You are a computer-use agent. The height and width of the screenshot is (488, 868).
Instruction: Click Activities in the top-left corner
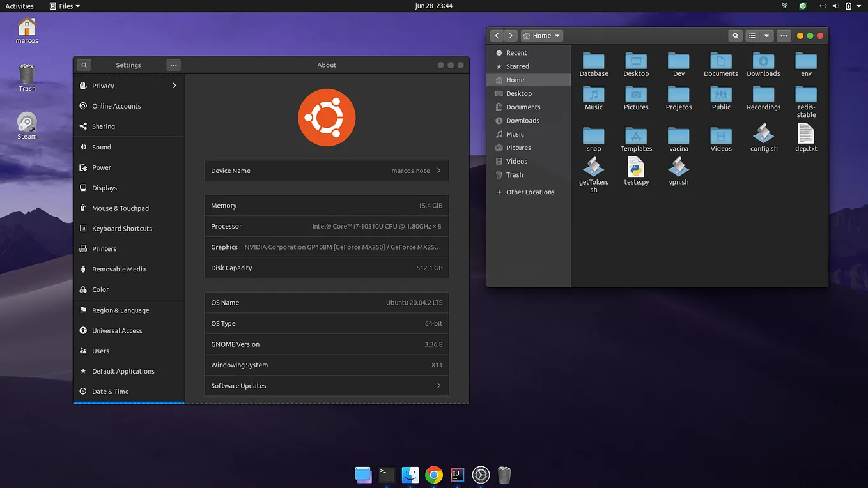(x=20, y=6)
